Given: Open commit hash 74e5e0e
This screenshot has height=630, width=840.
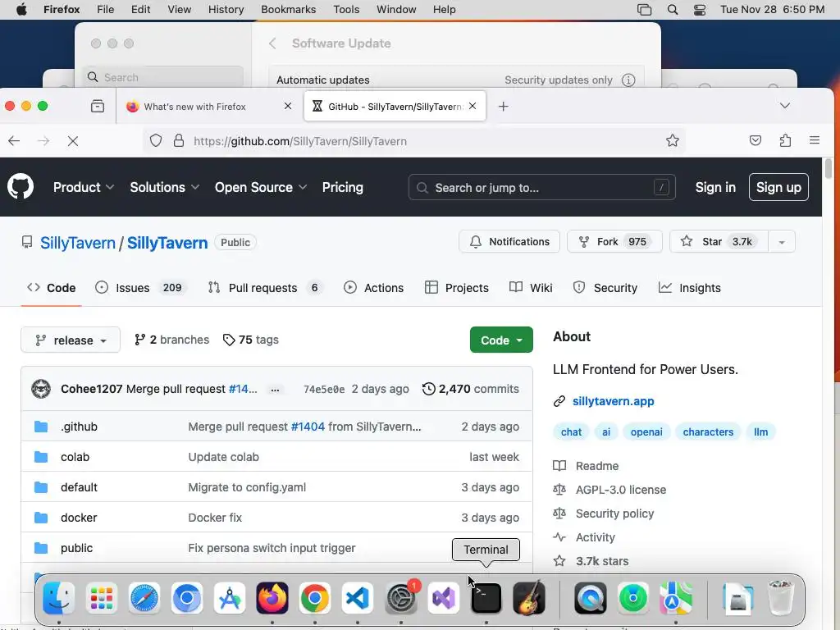Looking at the screenshot, I should coord(324,390).
